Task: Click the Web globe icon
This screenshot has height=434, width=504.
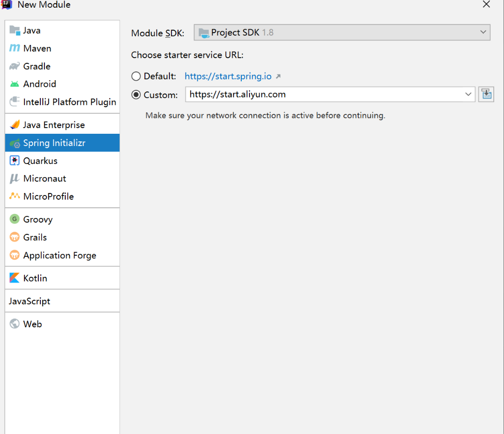Action: tap(14, 324)
